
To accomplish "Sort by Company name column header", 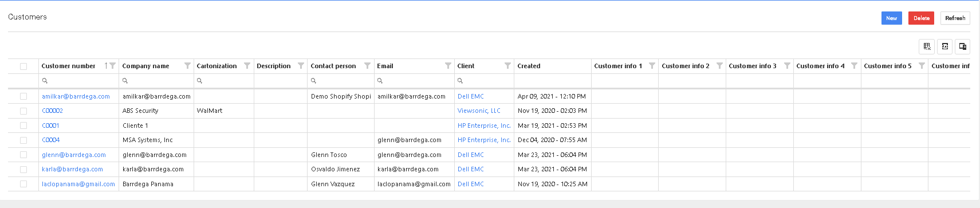I will coord(145,66).
